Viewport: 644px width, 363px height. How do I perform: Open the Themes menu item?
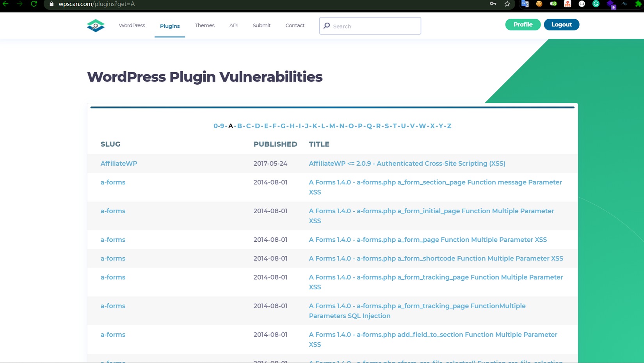click(x=205, y=26)
